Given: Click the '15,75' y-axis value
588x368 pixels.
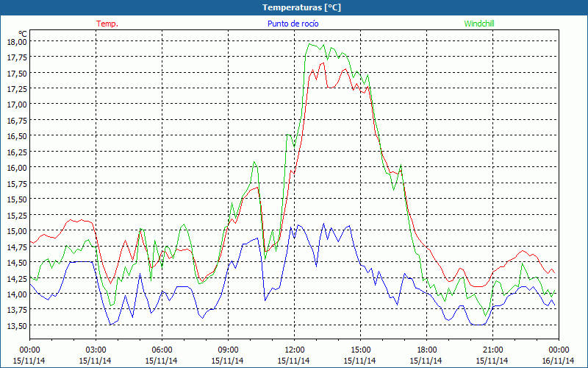Looking at the screenshot, I should (17, 183).
